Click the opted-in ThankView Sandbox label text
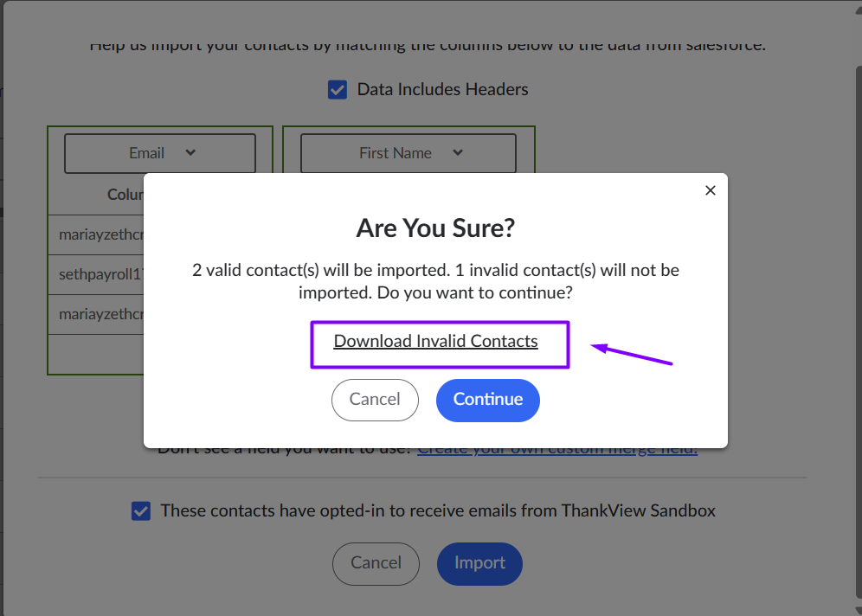Viewport: 862px width, 616px height. tap(438, 511)
